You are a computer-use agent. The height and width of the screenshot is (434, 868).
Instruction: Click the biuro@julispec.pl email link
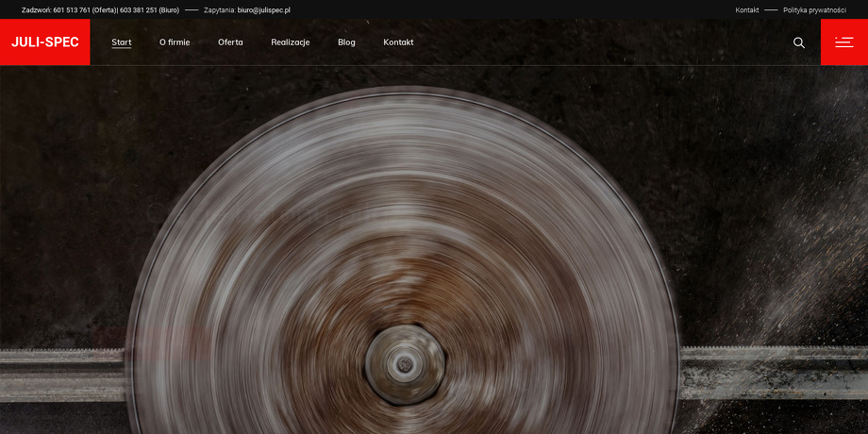264,10
